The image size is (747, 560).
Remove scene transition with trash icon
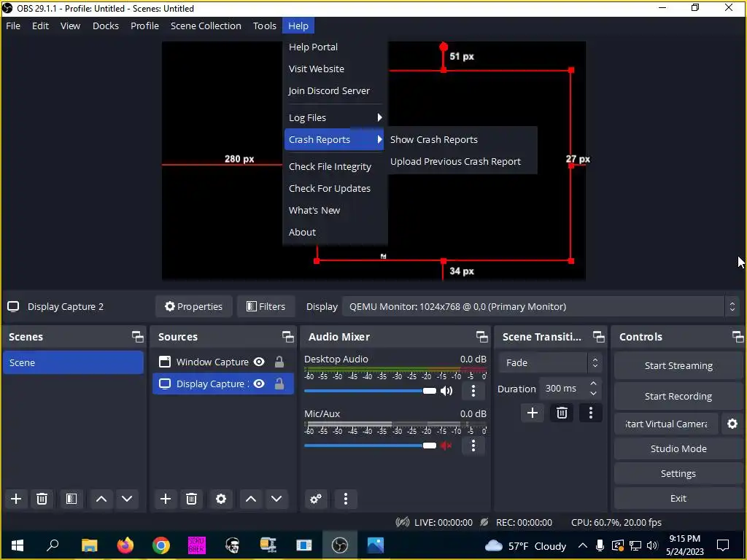point(562,413)
